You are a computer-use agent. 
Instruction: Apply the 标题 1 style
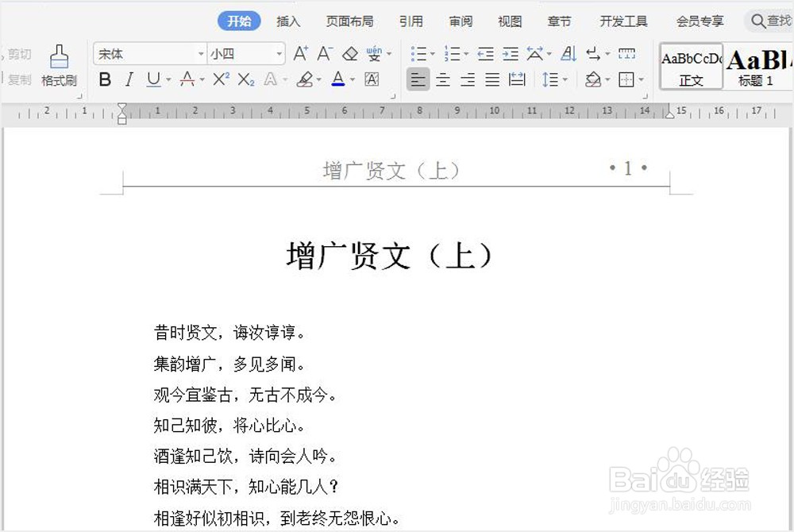click(757, 67)
